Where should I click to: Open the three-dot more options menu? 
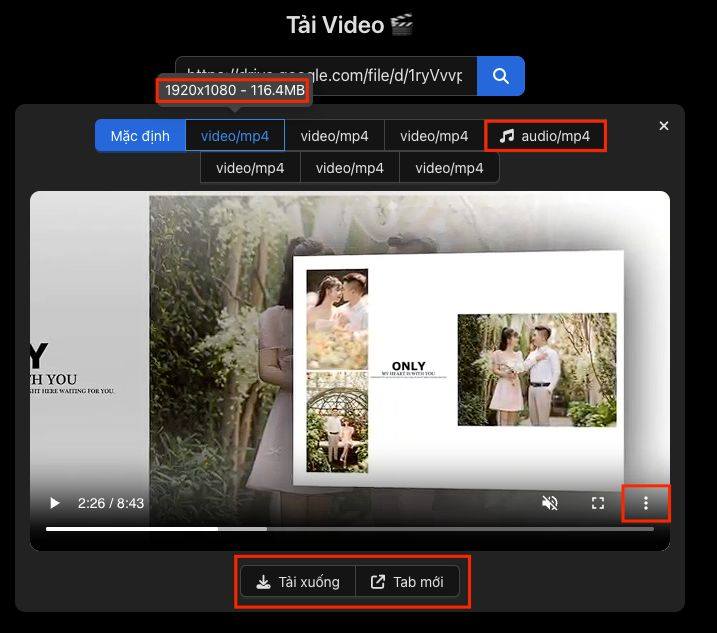646,503
